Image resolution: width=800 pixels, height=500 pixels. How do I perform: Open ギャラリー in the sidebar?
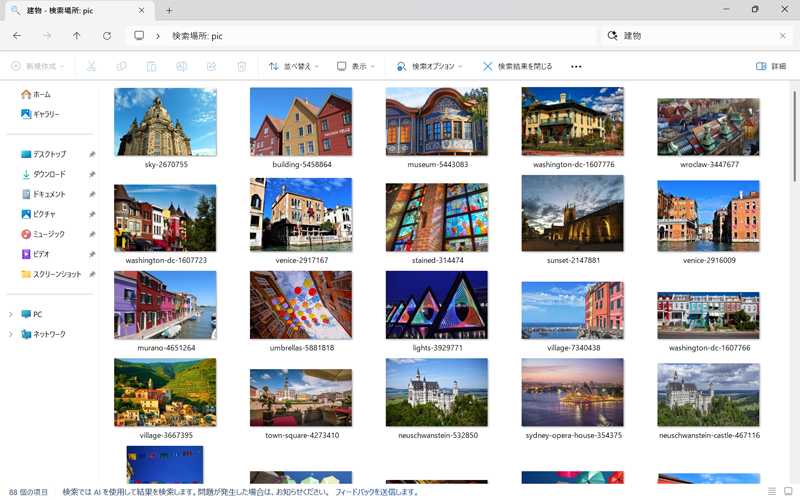(x=45, y=114)
